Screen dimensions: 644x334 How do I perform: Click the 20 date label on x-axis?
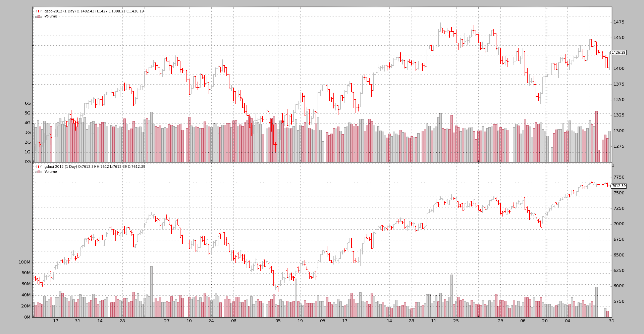click(545, 321)
